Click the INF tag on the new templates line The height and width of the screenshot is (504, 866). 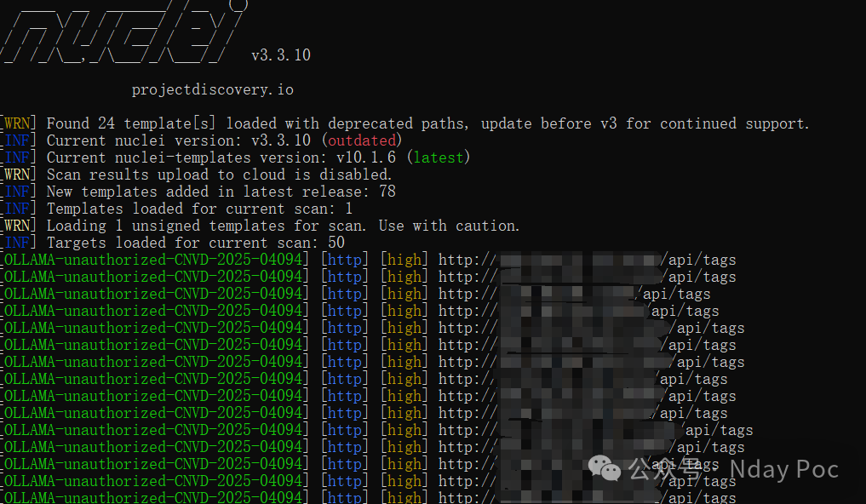pos(17,192)
